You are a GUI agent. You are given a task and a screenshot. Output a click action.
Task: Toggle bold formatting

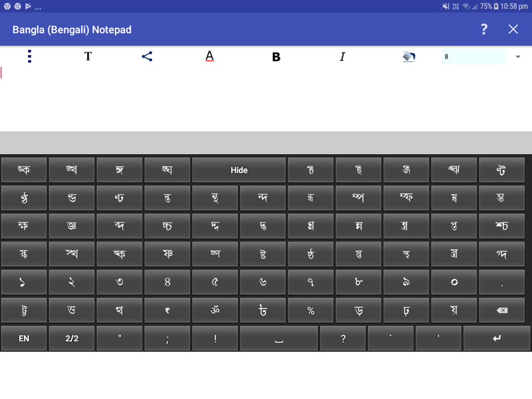pyautogui.click(x=276, y=57)
